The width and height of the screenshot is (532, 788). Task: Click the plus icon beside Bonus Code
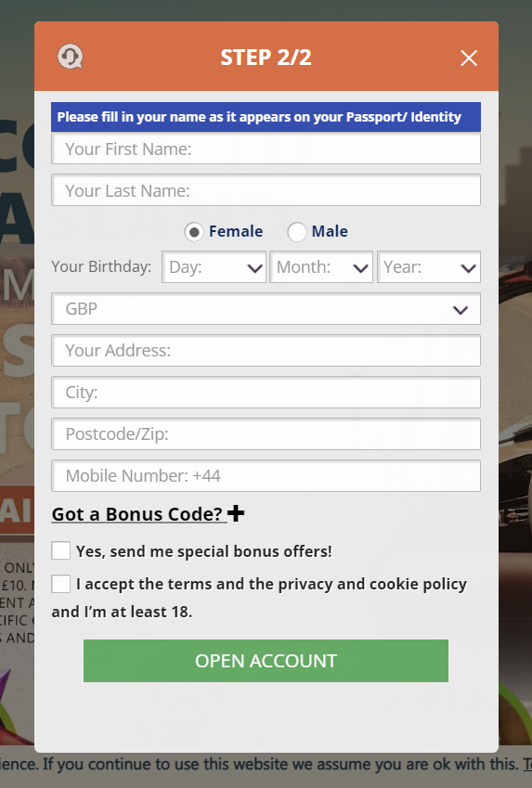pyautogui.click(x=236, y=513)
